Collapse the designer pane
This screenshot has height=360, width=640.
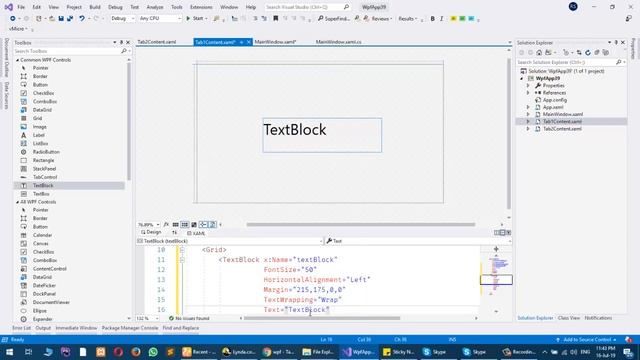[509, 233]
